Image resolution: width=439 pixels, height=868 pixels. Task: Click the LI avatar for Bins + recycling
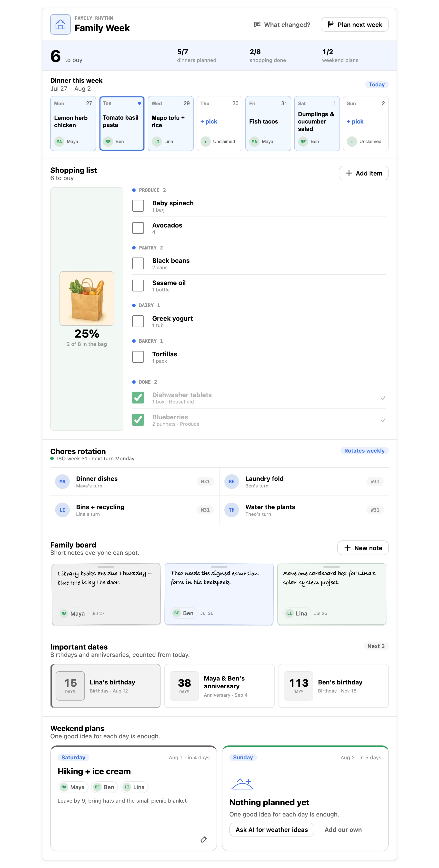(62, 510)
